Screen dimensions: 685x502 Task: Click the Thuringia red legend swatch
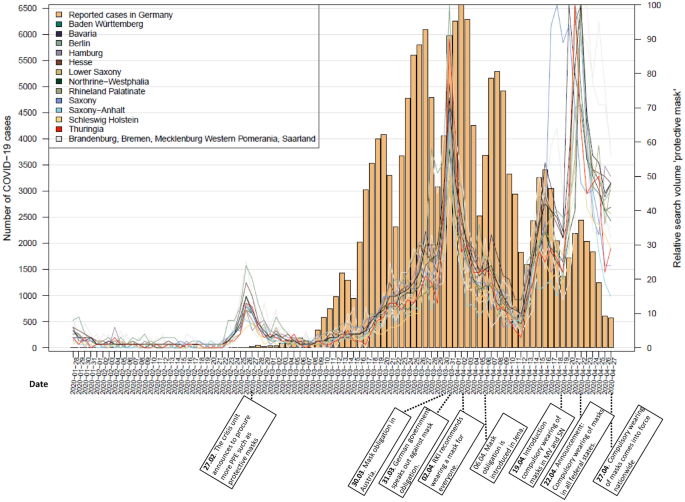(x=59, y=129)
